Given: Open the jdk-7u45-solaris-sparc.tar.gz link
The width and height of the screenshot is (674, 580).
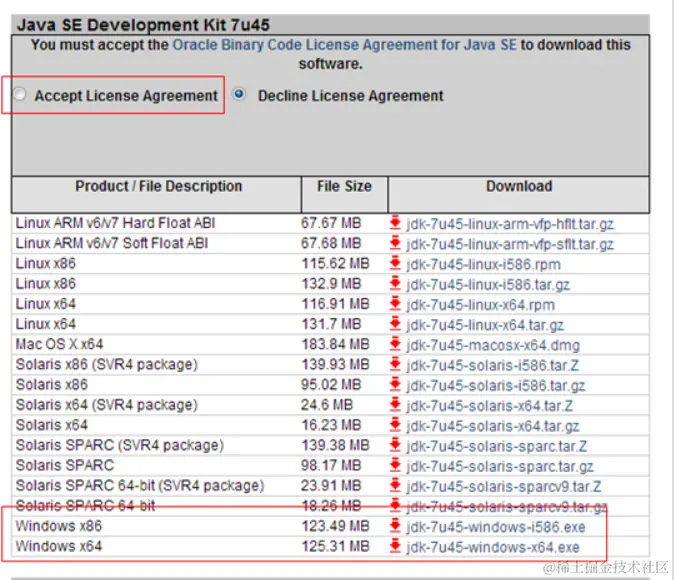Looking at the screenshot, I should pos(500,466).
